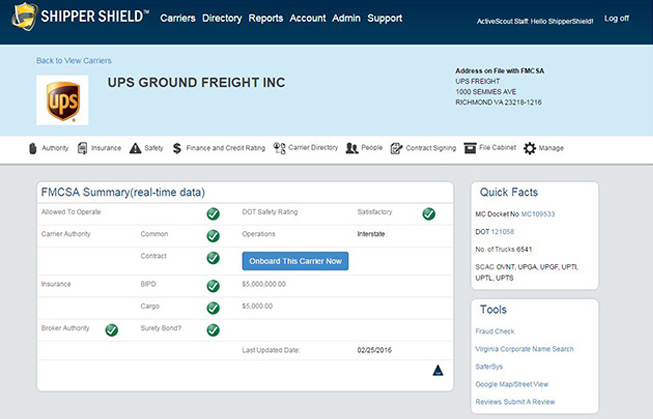Click the Authority hand icon
Viewport: 653px width, 419px height.
tap(32, 148)
